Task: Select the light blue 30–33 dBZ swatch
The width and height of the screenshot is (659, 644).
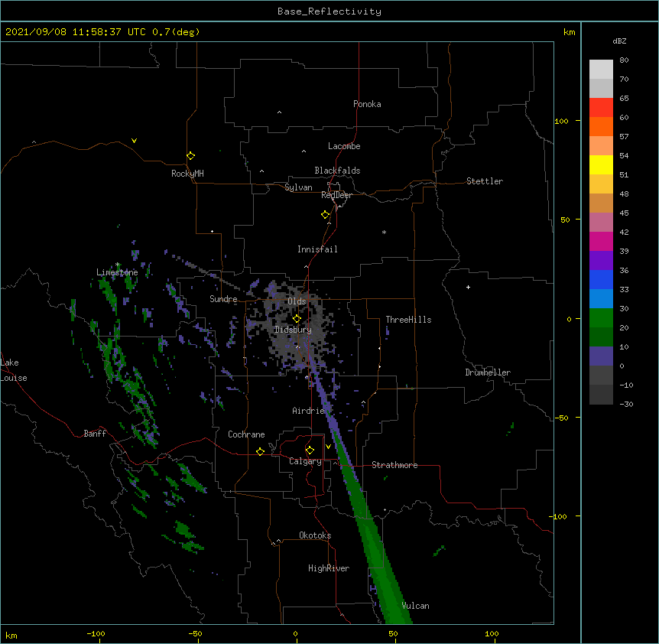Action: (601, 298)
